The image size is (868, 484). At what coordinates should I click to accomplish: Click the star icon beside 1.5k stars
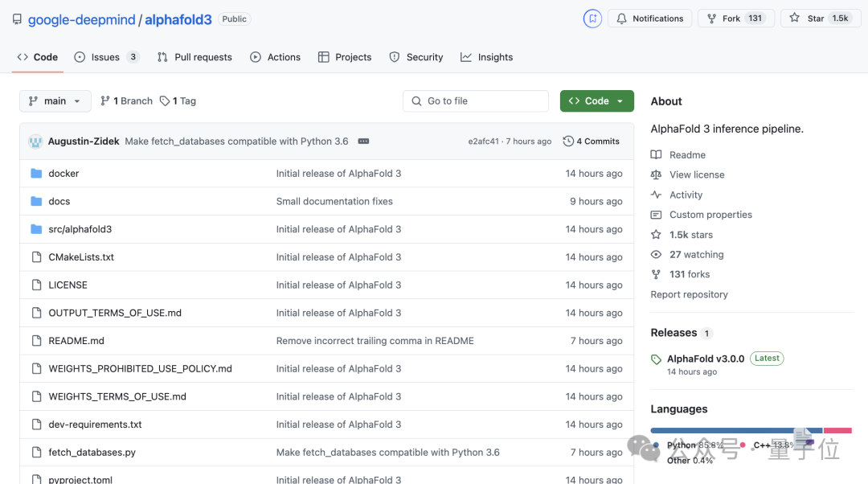pyautogui.click(x=656, y=234)
